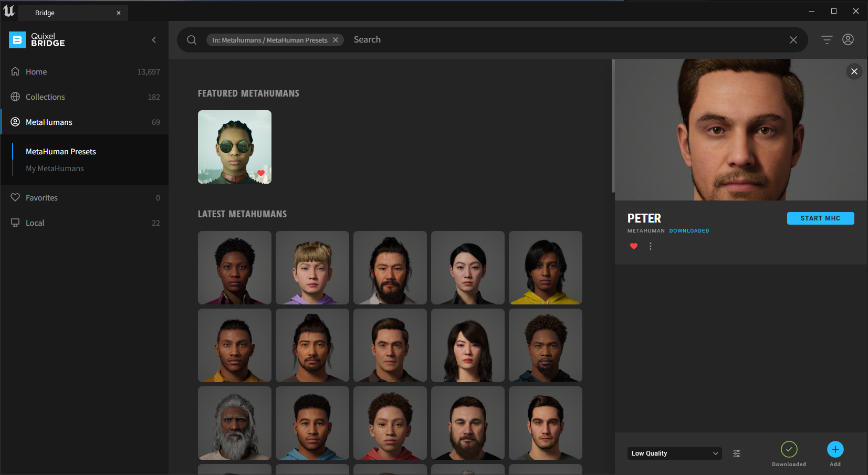Open the user account icon
868x475 pixels.
click(x=848, y=39)
